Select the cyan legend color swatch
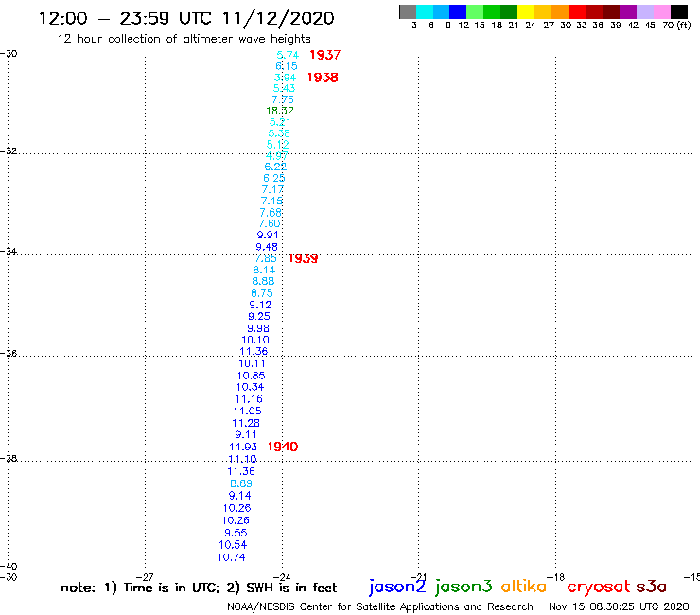 [x=425, y=11]
